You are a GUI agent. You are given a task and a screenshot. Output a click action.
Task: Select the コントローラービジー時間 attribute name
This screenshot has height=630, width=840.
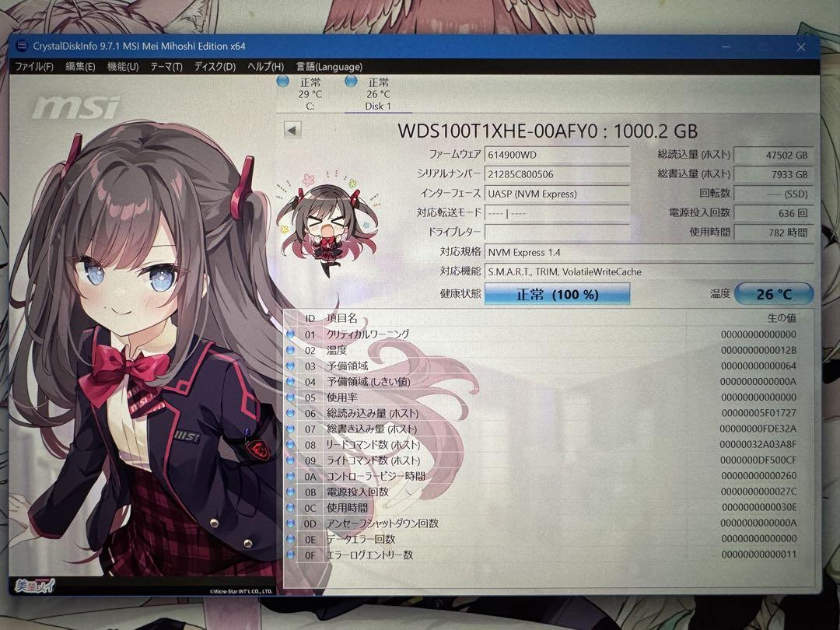pos(376,476)
